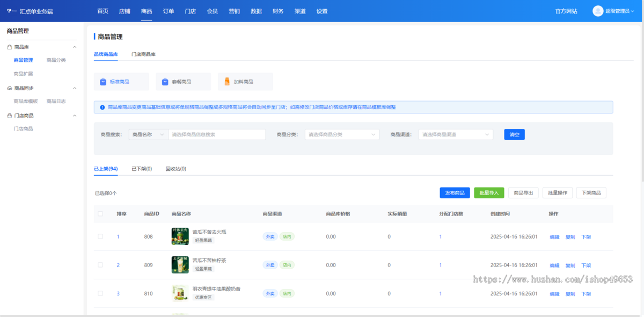
Task: Switch to the 已下架(0) tab
Action: tap(142, 169)
